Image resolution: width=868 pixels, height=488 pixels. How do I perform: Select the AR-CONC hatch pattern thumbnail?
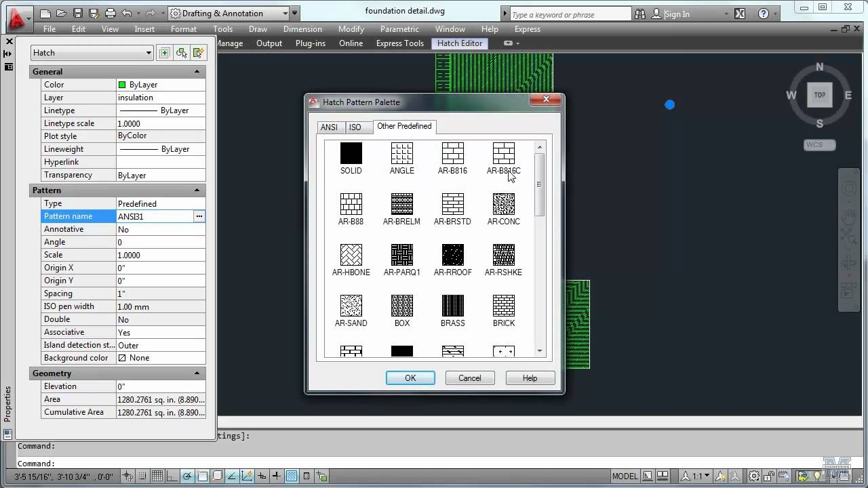[503, 203]
